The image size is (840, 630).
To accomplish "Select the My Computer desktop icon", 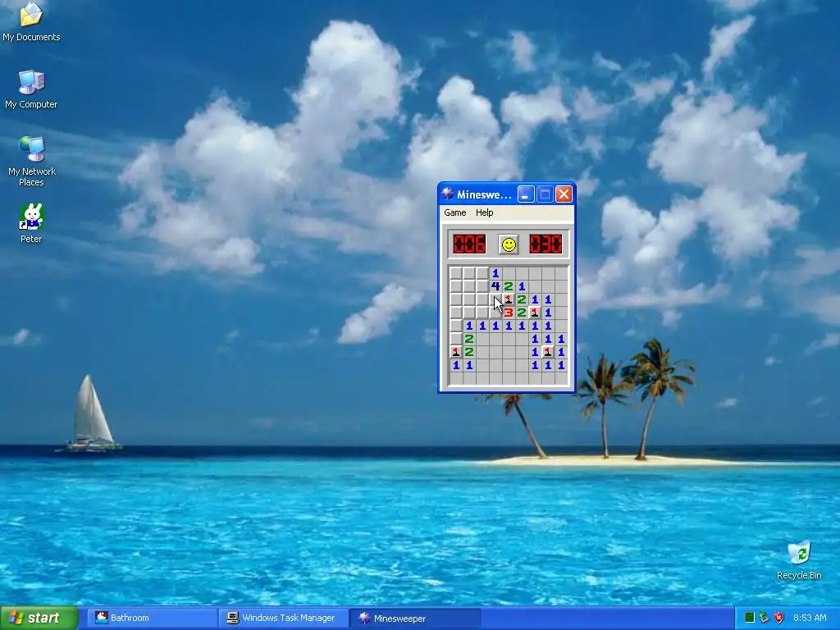I will [x=31, y=89].
